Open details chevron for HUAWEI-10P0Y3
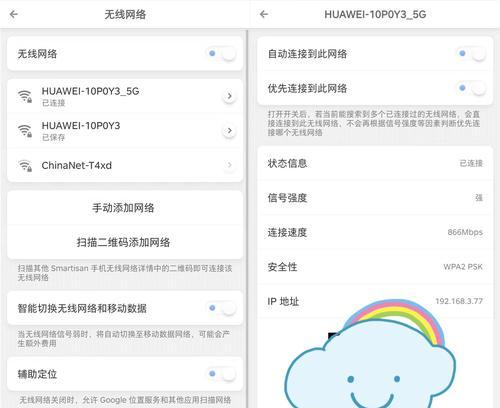This screenshot has height=408, width=500. pos(229,130)
